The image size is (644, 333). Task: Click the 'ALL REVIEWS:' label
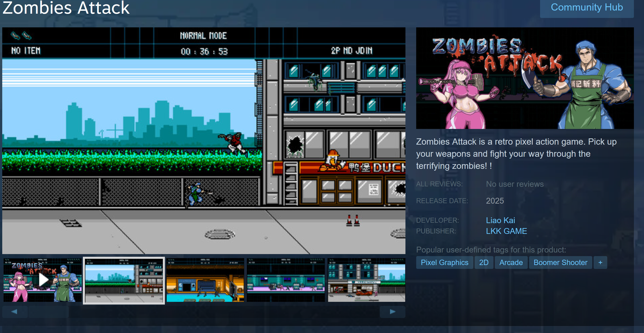pos(439,184)
